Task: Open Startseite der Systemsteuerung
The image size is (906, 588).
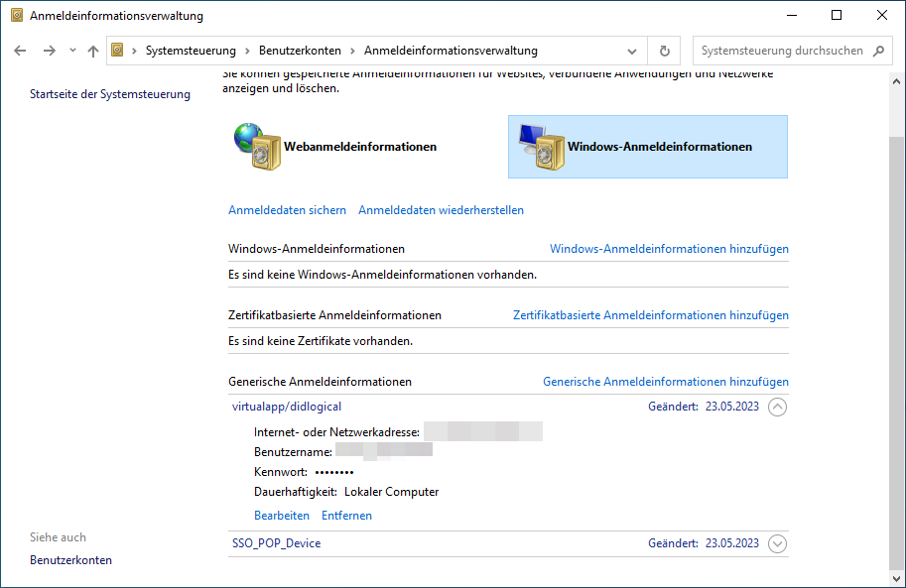Action: (x=110, y=94)
